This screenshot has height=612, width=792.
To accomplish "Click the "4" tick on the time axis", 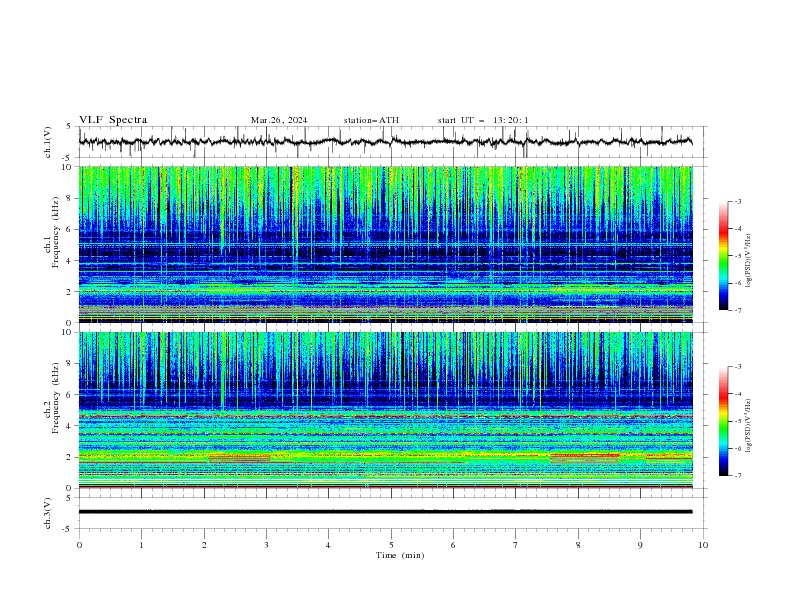I will pos(328,545).
